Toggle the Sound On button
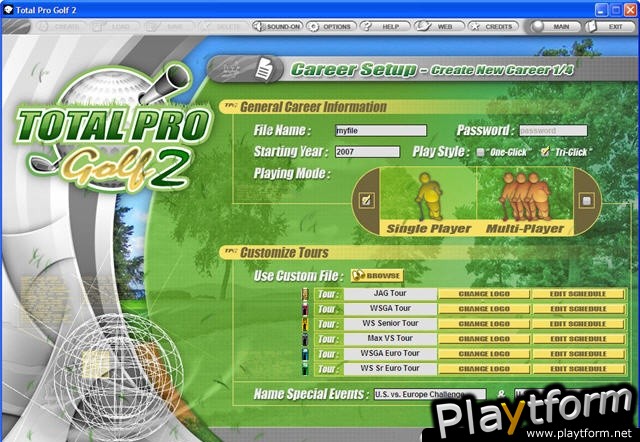Viewport: 640px width, 442px height. 277,27
